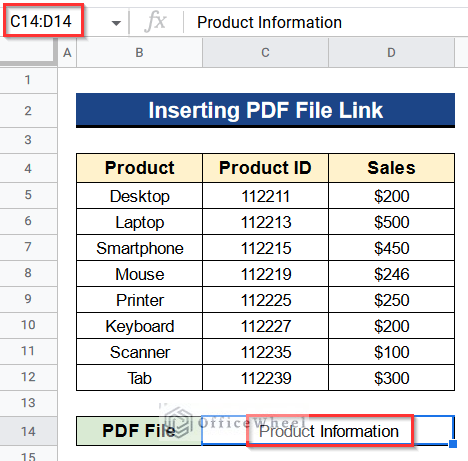Select row 3 header
Screen dimensions: 468x461
28,140
